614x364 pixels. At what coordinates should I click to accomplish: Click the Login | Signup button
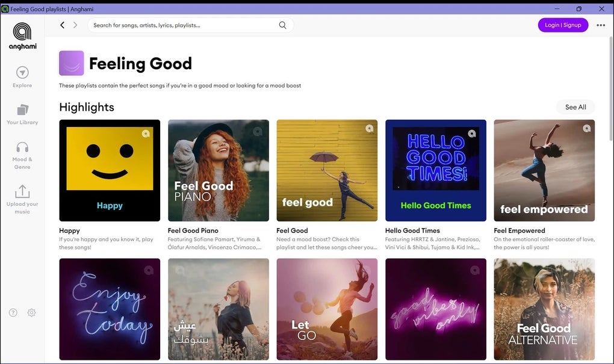tap(563, 25)
